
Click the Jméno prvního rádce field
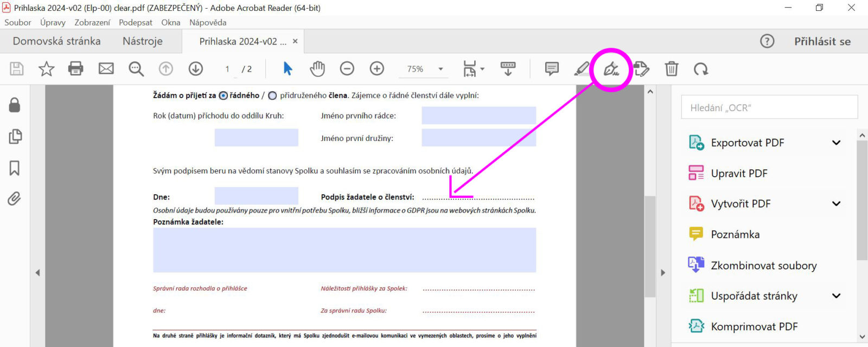tap(478, 115)
